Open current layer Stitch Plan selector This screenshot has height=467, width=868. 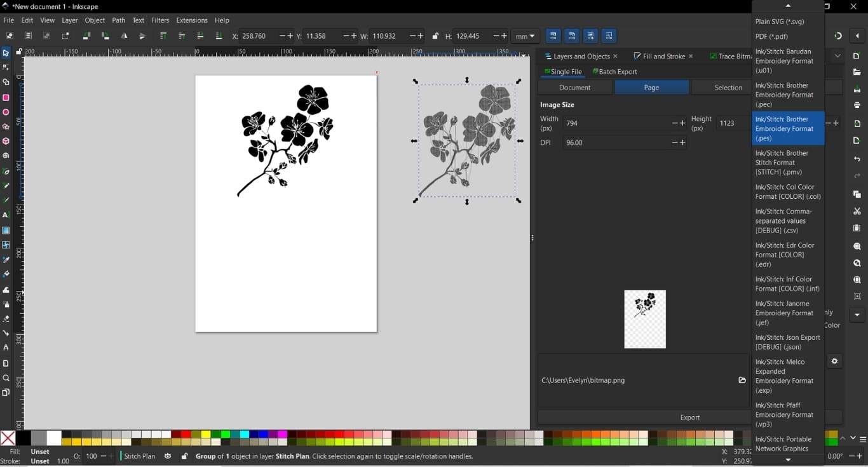pyautogui.click(x=139, y=456)
